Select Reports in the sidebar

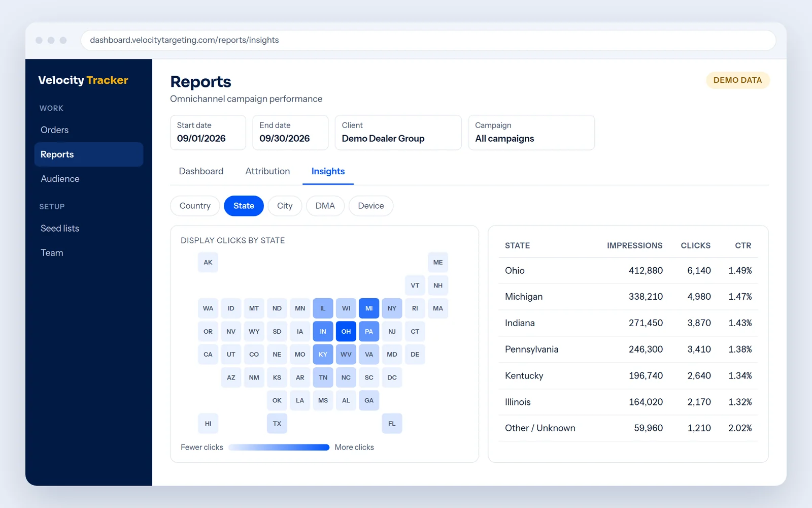tap(89, 154)
